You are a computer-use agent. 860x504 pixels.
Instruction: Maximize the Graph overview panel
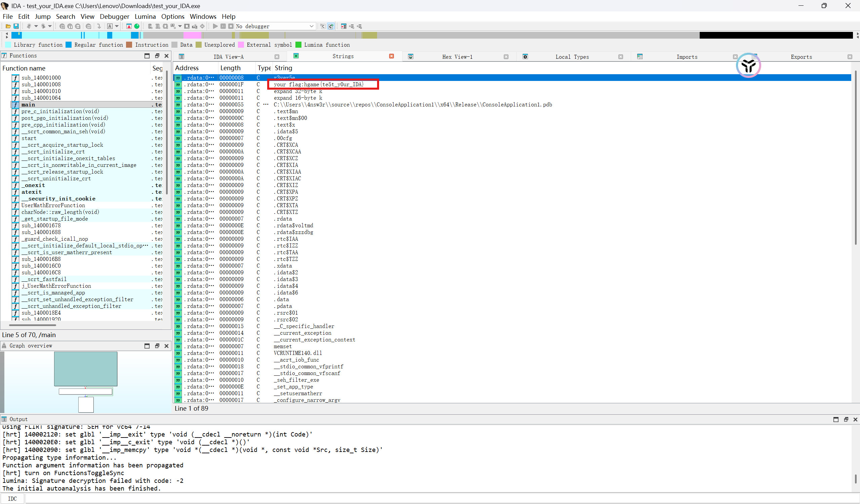(147, 346)
